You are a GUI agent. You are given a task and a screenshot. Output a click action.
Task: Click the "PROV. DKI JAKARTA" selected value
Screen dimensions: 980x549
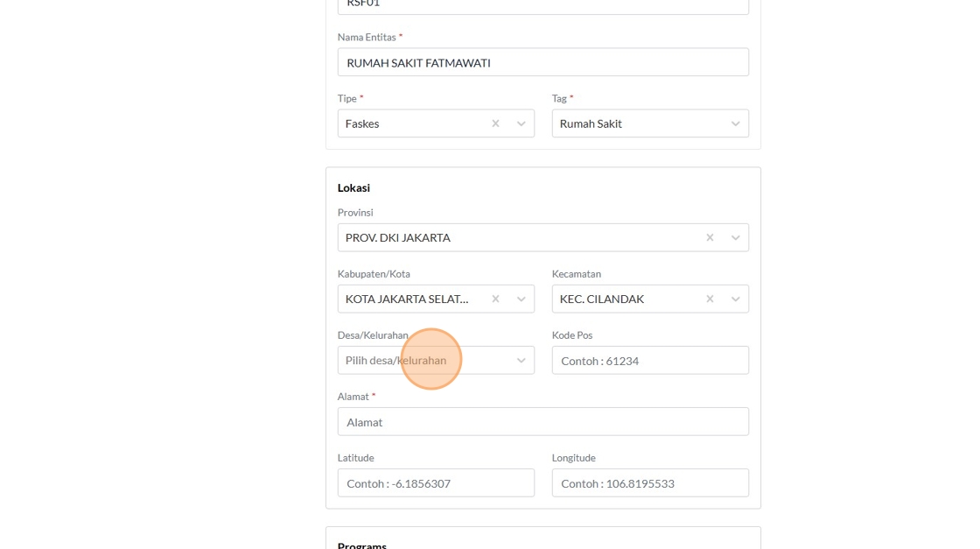tap(398, 237)
